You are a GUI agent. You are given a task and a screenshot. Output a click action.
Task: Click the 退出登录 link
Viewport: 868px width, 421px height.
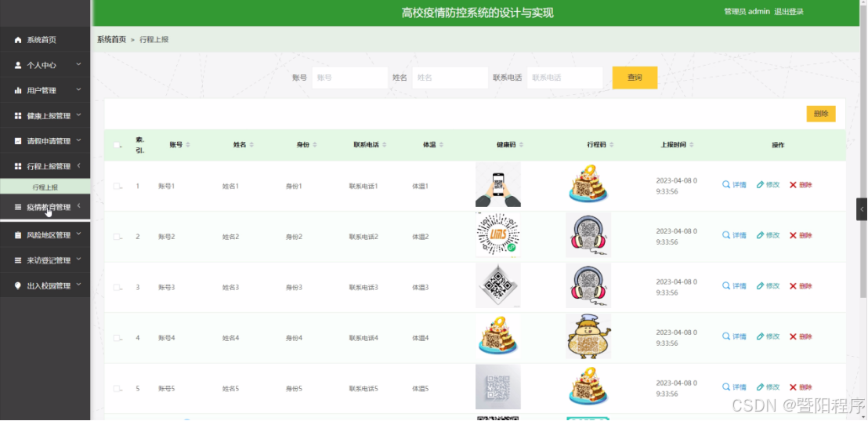click(x=789, y=12)
